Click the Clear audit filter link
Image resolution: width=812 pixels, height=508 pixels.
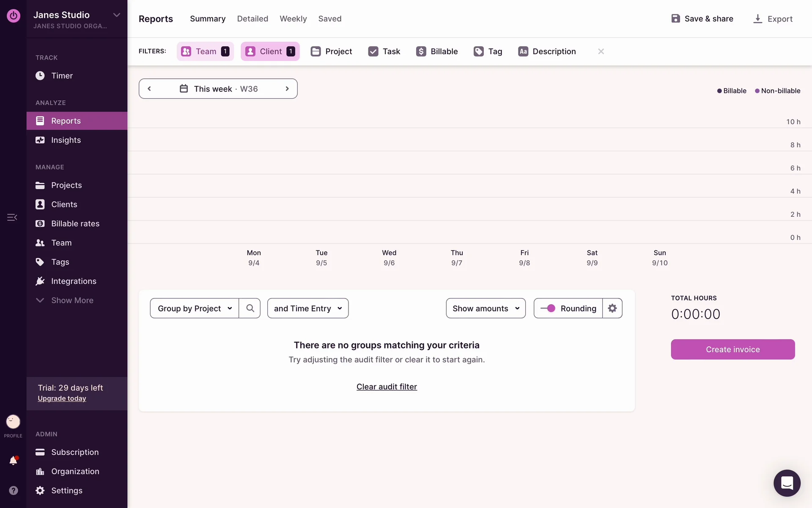[387, 387]
